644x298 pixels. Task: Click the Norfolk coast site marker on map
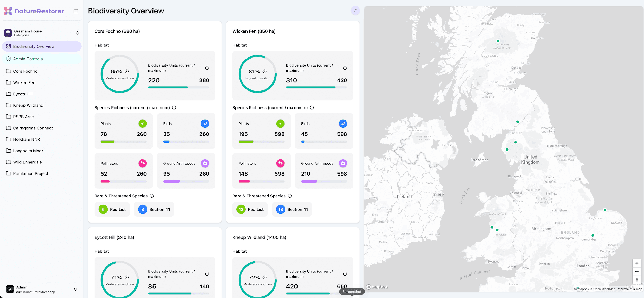pos(605,210)
